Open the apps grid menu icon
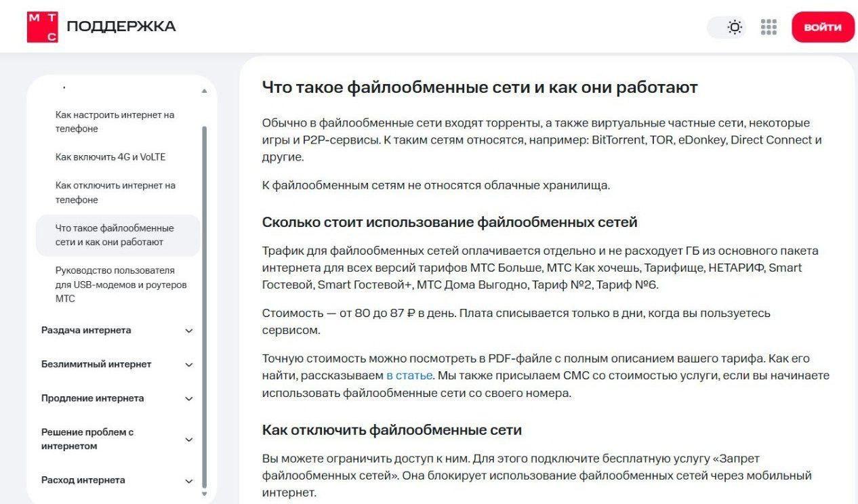Screen dimensions: 858x504 click(x=769, y=27)
